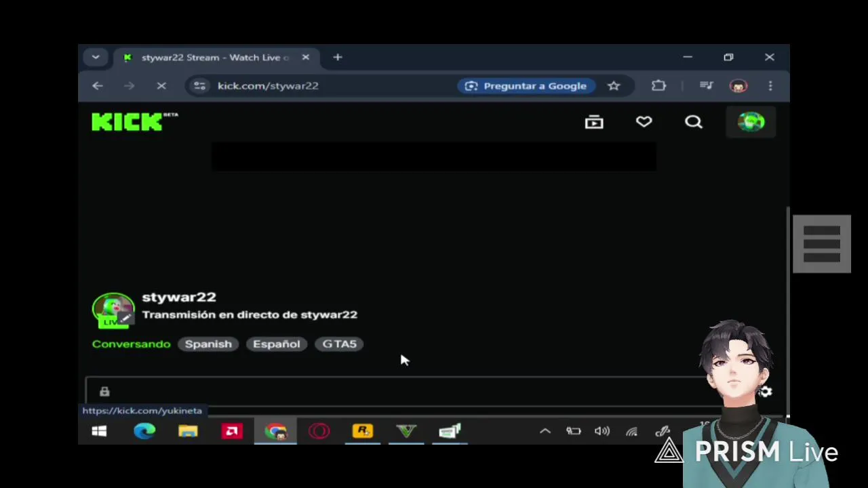Screen dimensions: 868x488
Task: Close the stywar22 Stream tab
Action: tap(305, 58)
